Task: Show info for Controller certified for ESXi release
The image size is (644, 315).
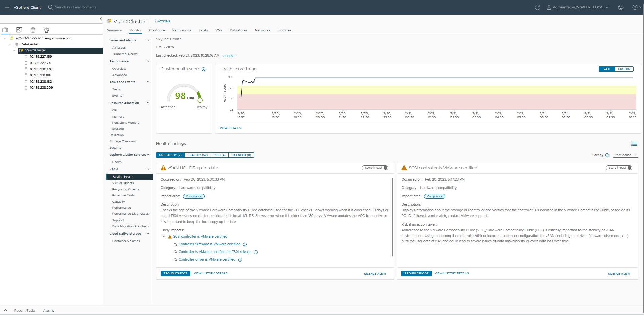Action: click(x=256, y=252)
